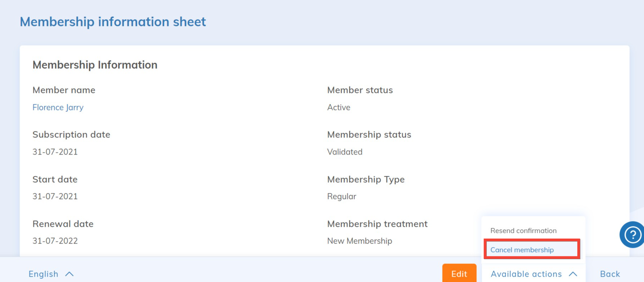Click the Validated membership status value
The height and width of the screenshot is (282, 644).
344,152
